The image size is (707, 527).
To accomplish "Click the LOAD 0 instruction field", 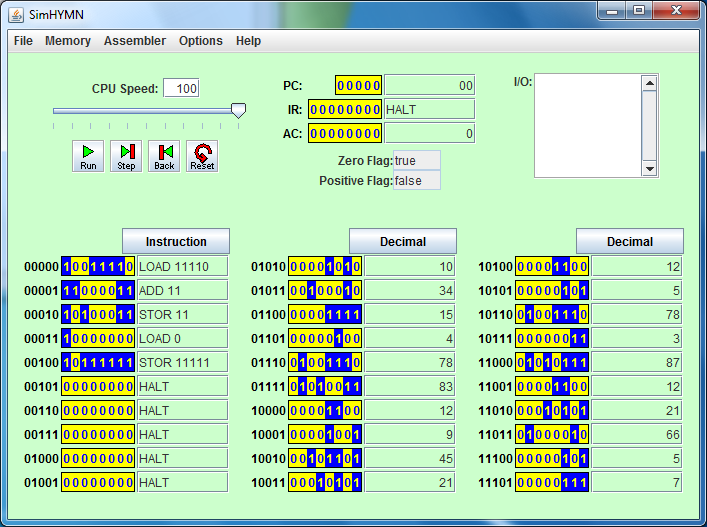I will click(183, 339).
